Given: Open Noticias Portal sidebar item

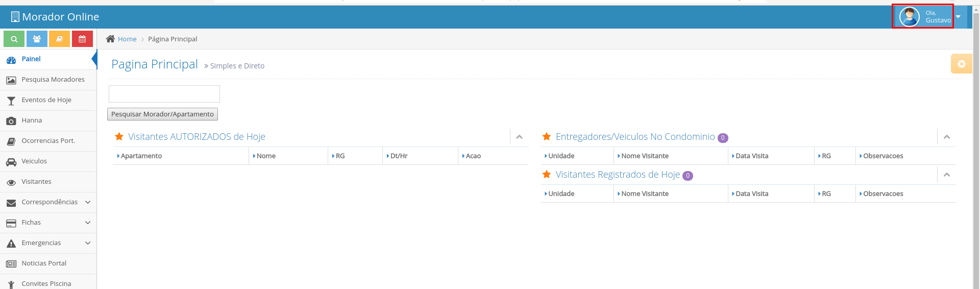Looking at the screenshot, I should [48, 263].
